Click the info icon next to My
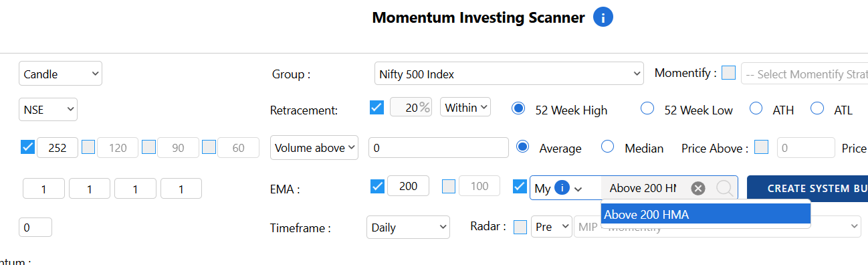868x265 pixels. [562, 188]
